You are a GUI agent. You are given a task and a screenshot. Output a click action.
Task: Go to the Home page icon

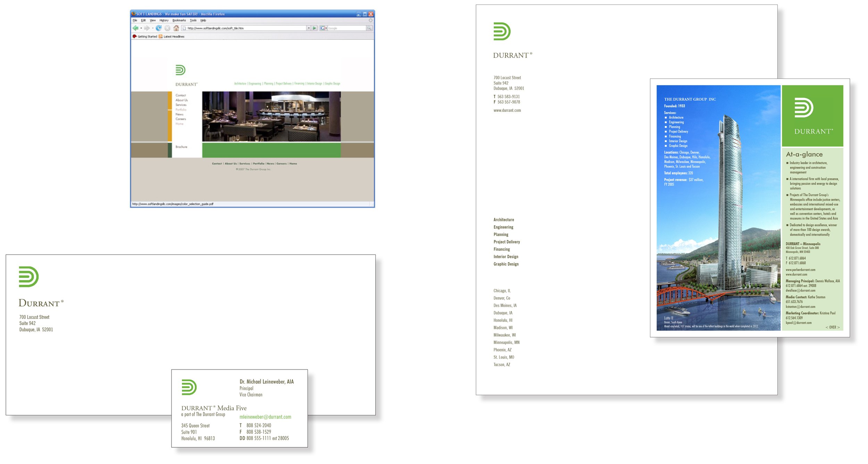point(176,28)
